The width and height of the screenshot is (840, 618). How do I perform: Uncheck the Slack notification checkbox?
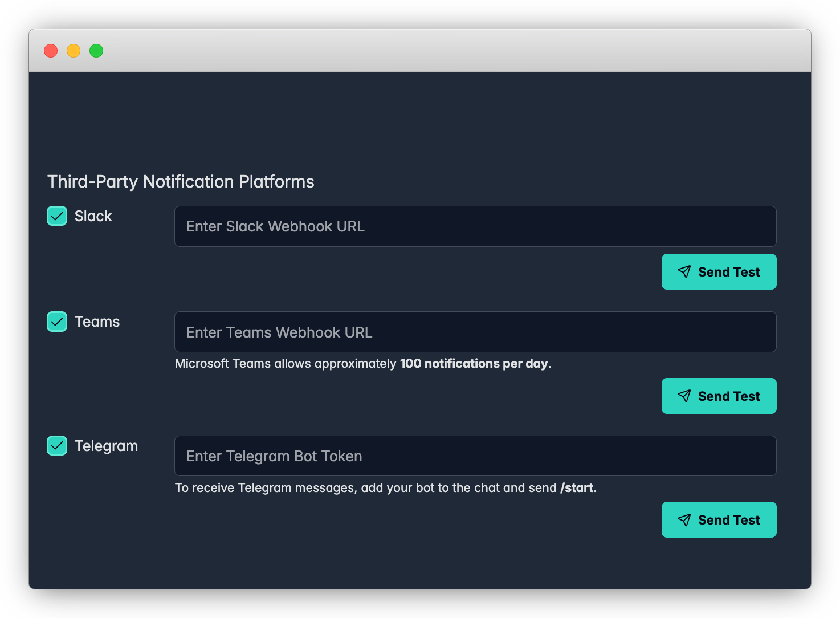coord(57,216)
